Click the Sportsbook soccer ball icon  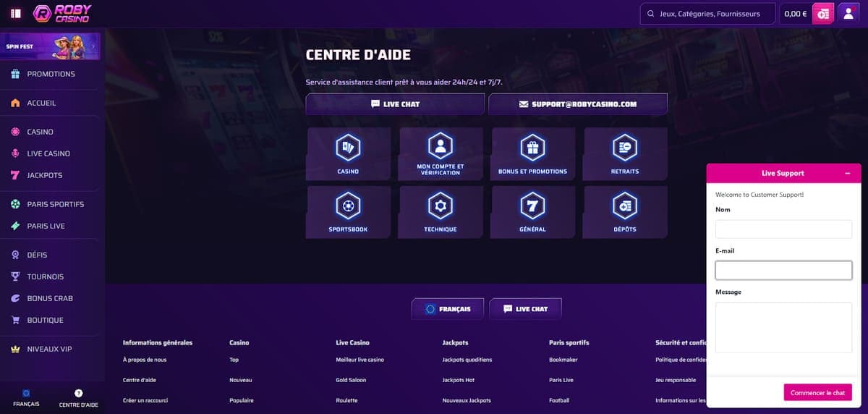[348, 206]
